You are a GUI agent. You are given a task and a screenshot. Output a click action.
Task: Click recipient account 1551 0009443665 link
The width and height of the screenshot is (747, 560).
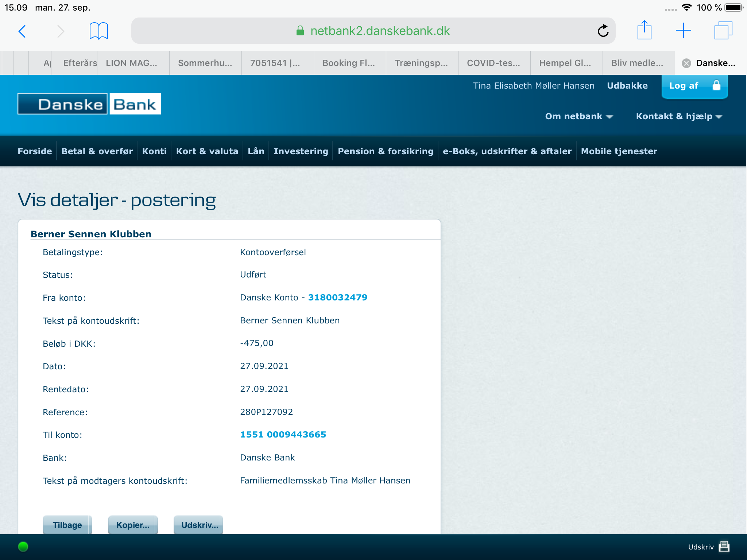click(283, 435)
